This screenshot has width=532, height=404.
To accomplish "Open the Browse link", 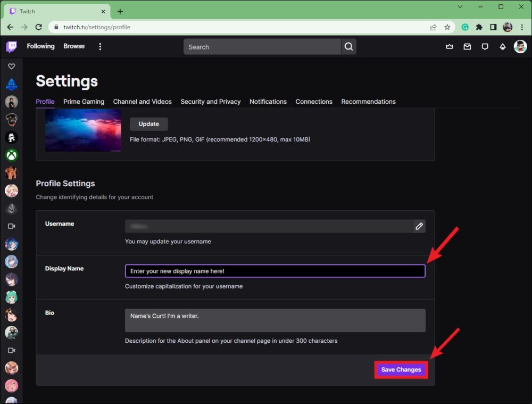I will click(x=74, y=46).
